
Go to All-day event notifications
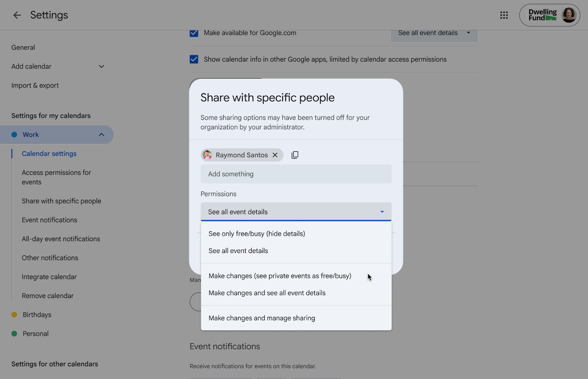pyautogui.click(x=61, y=239)
